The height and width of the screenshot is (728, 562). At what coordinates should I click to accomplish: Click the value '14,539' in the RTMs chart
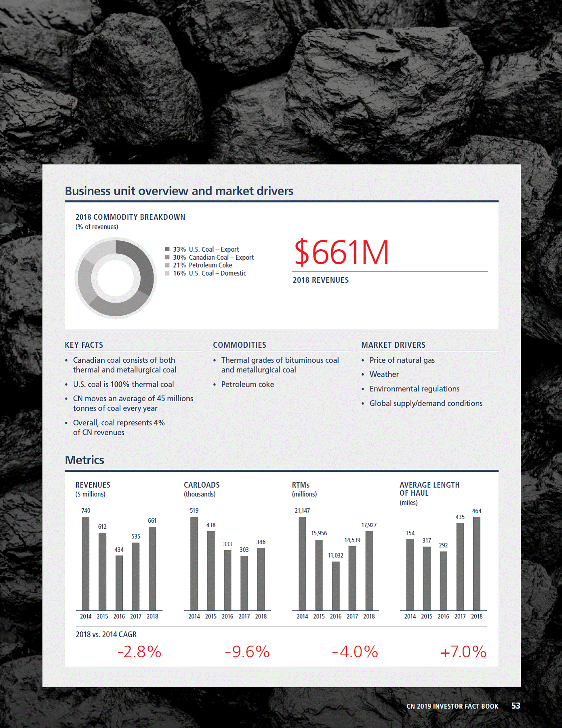(352, 540)
